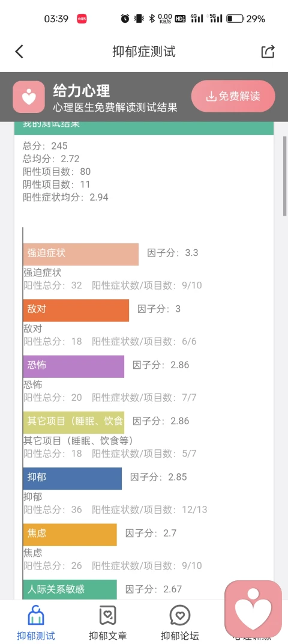
Task: Select the 强迫症状 factor bar
Action: pos(81,254)
